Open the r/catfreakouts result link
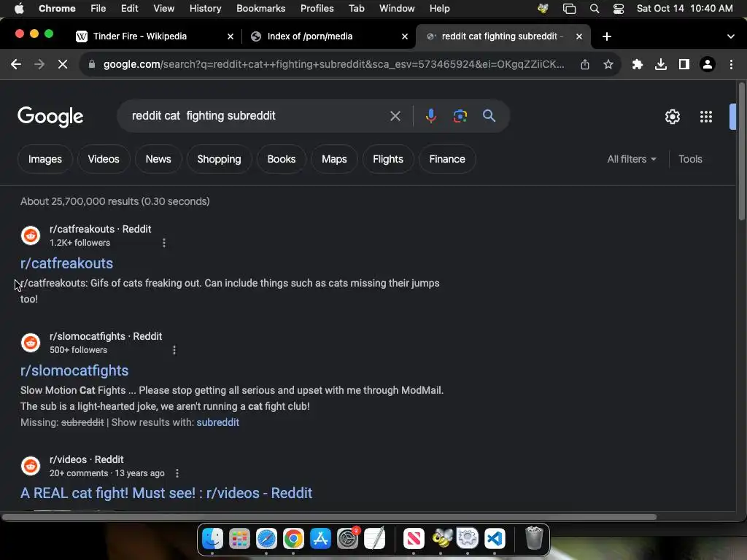 pos(66,263)
